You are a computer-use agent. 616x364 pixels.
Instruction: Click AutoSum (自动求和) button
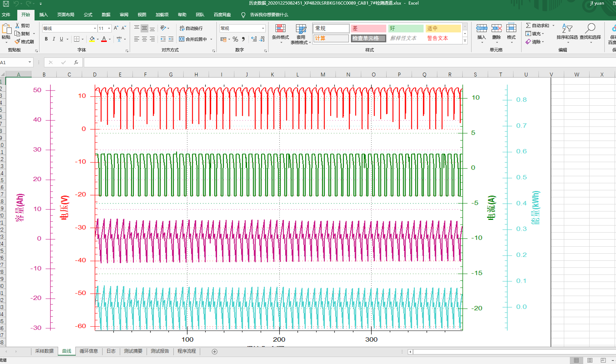pos(538,25)
